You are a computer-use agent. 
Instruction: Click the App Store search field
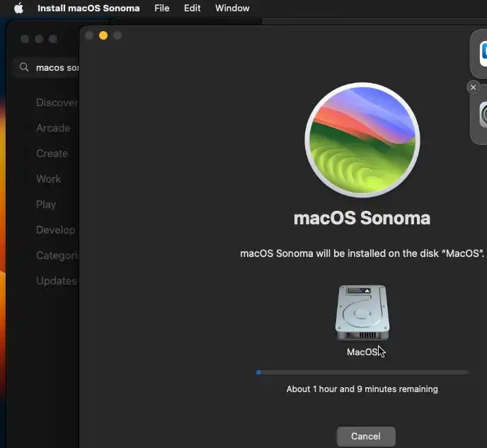[x=47, y=67]
